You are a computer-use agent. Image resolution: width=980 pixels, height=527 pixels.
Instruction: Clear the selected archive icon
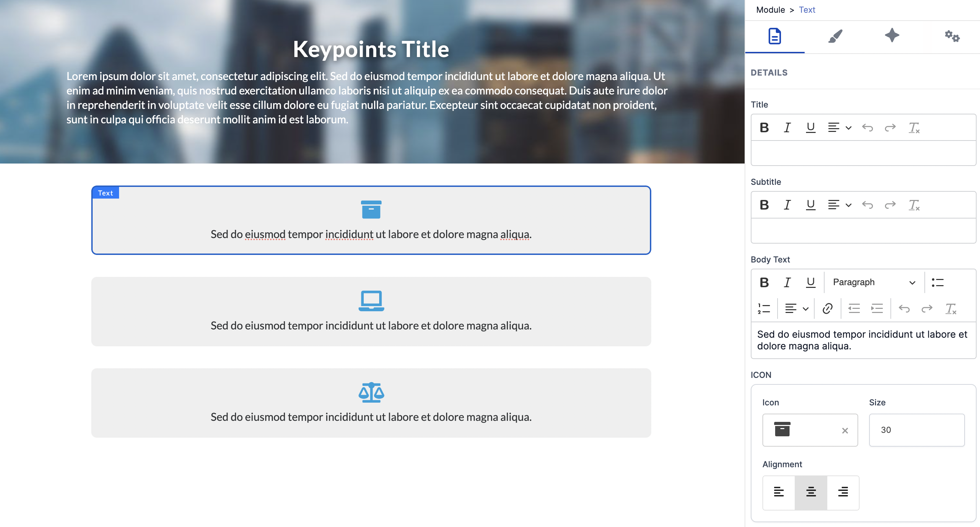[x=844, y=431]
